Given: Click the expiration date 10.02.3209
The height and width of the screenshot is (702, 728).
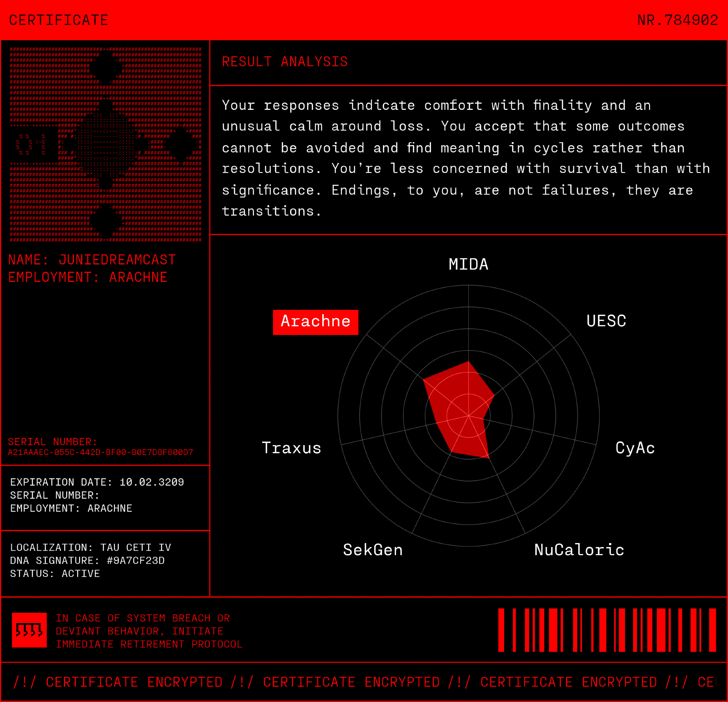Looking at the screenshot, I should pyautogui.click(x=151, y=482).
